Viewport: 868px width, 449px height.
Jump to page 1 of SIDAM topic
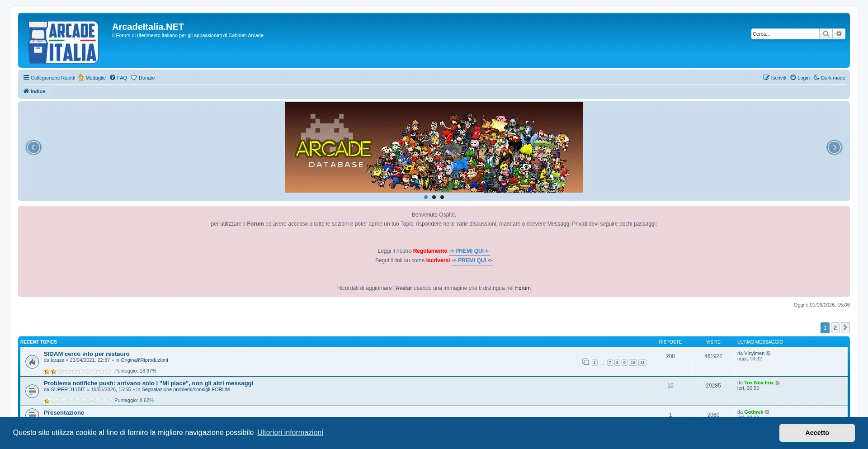(594, 363)
